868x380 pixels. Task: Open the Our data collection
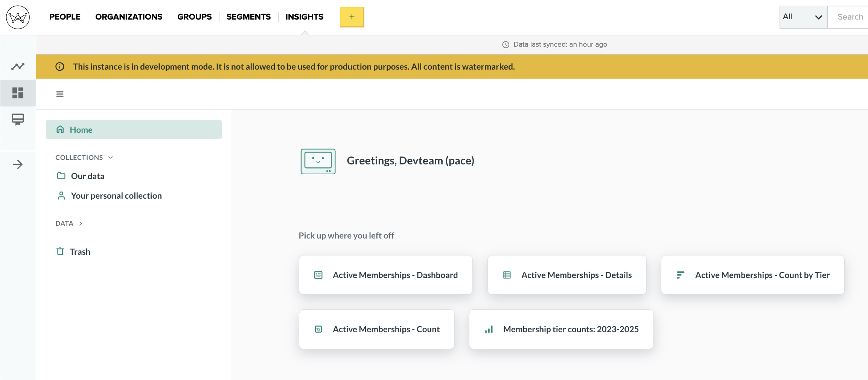pos(88,176)
